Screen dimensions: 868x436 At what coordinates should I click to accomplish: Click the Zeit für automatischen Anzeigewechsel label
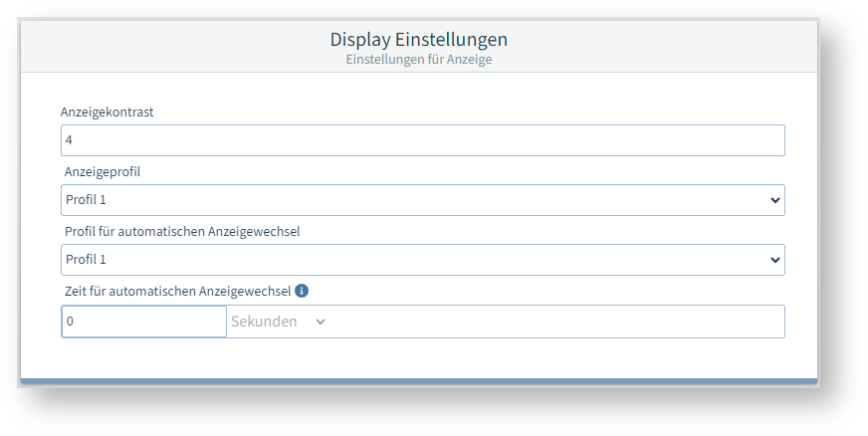click(x=177, y=292)
